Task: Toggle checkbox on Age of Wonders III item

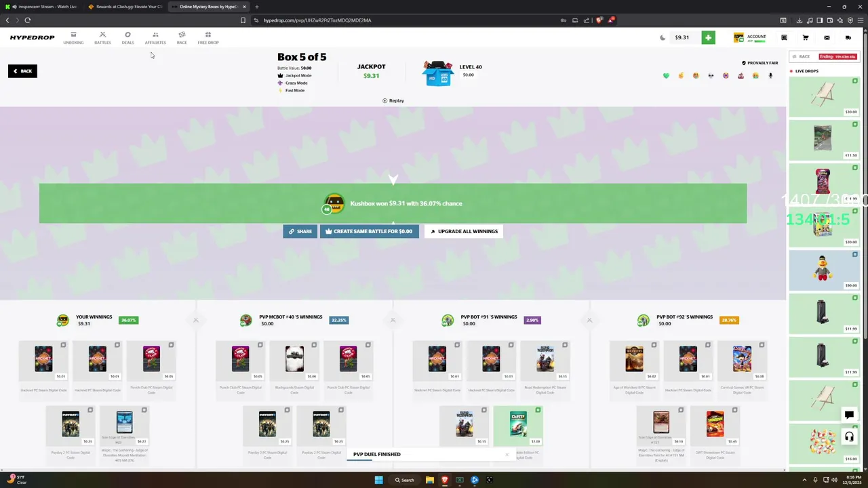Action: click(x=654, y=345)
